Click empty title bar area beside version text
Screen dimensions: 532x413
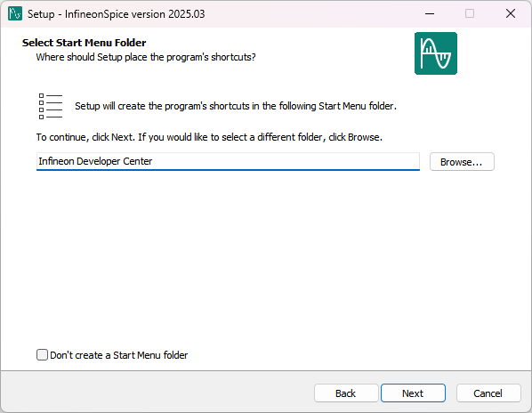[x=305, y=14]
